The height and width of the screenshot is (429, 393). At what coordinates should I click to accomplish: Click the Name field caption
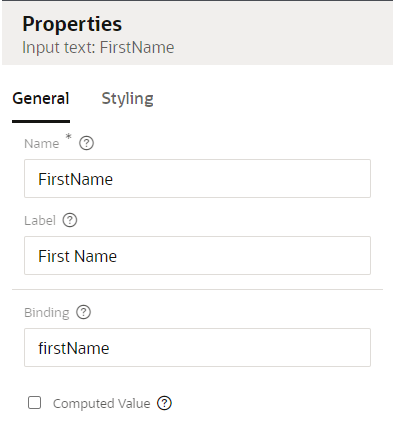pyautogui.click(x=41, y=144)
